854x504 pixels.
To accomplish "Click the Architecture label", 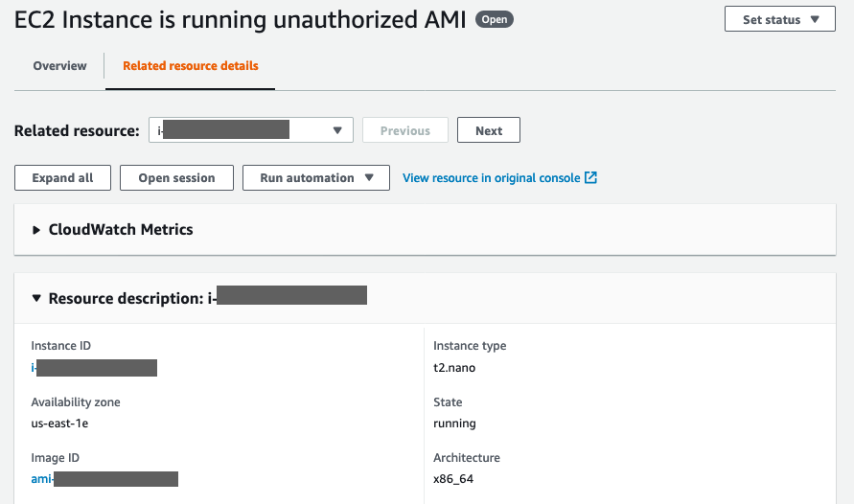I will [x=466, y=458].
